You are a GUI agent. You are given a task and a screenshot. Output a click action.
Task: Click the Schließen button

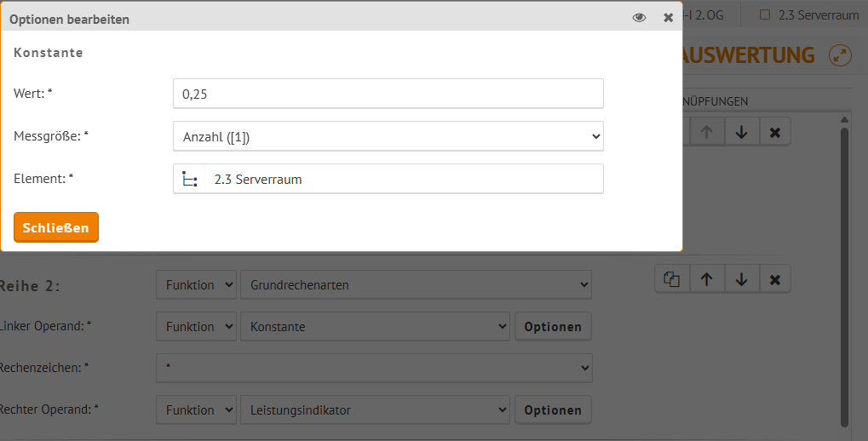[x=56, y=227]
